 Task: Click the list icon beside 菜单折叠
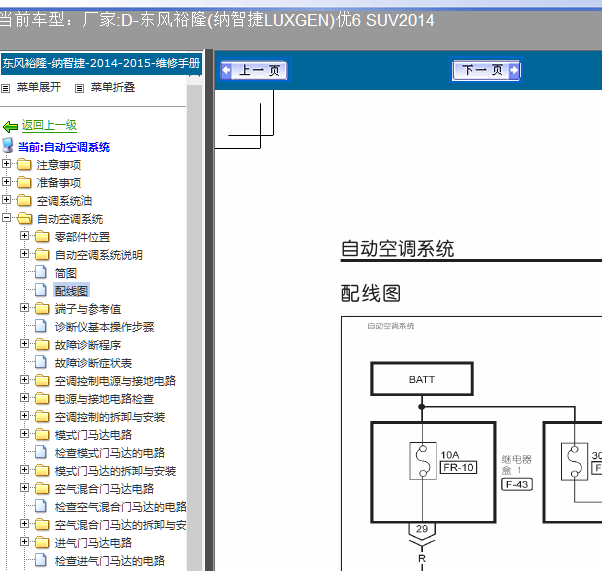pos(79,89)
